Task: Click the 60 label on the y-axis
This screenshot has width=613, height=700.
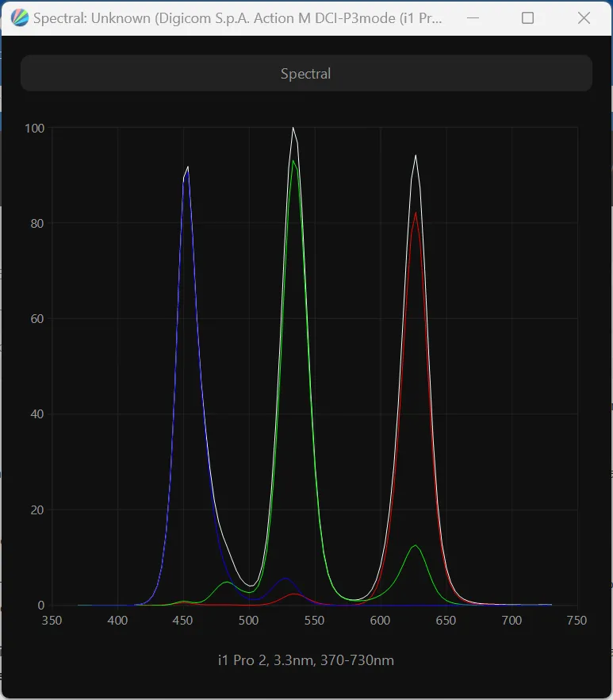Action: pos(36,319)
